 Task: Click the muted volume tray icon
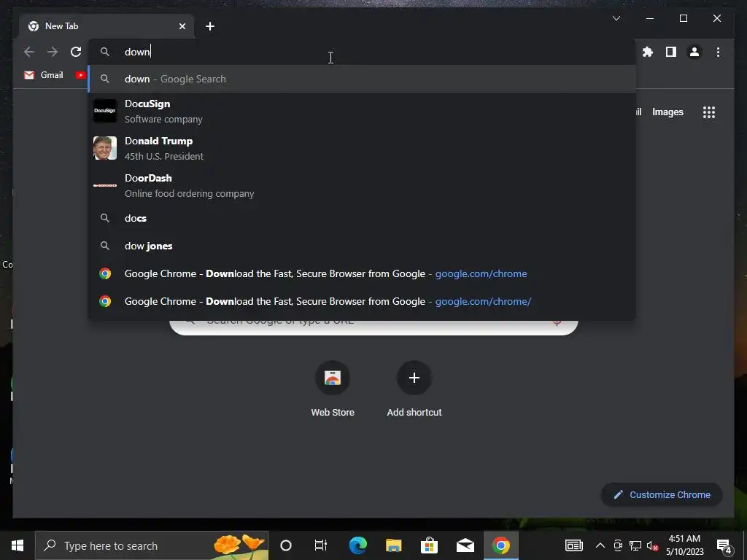652,545
